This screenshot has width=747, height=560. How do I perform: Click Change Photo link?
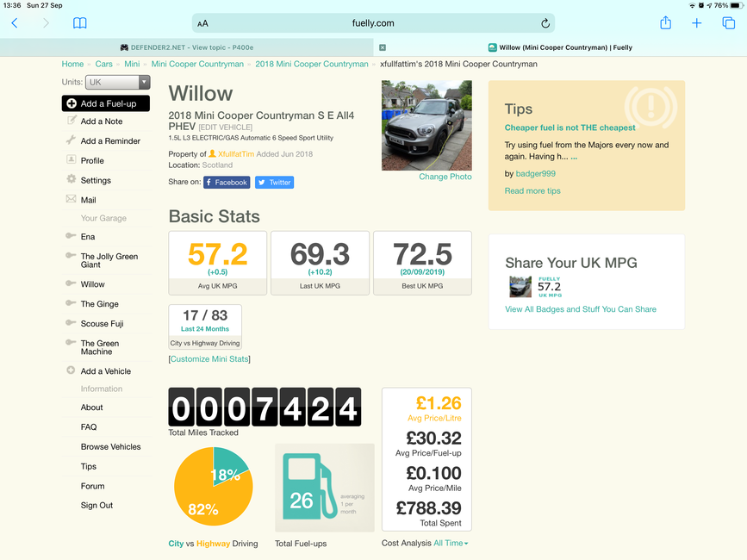[445, 177]
